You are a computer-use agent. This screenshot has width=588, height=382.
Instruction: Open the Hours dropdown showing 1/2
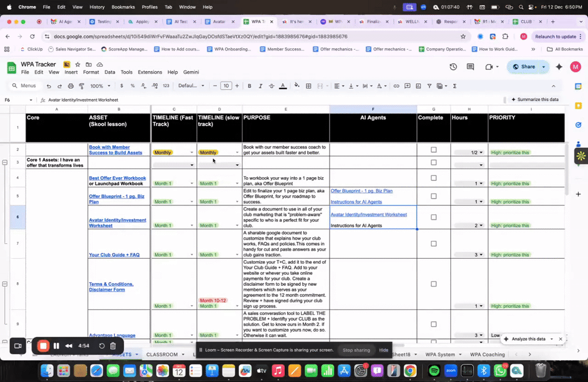tap(481, 153)
